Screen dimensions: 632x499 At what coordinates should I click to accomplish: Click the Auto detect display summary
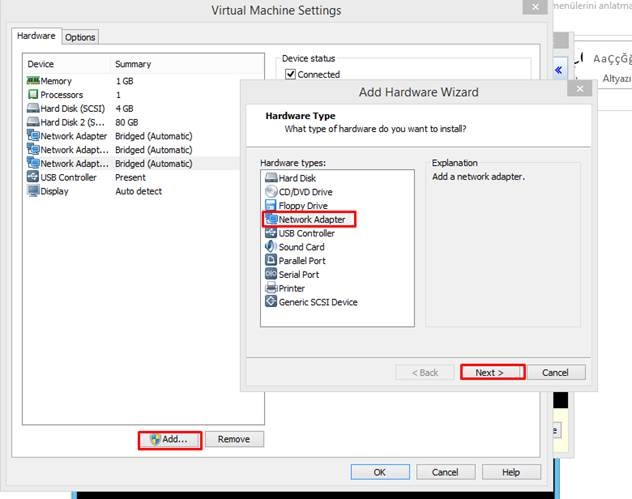139,191
